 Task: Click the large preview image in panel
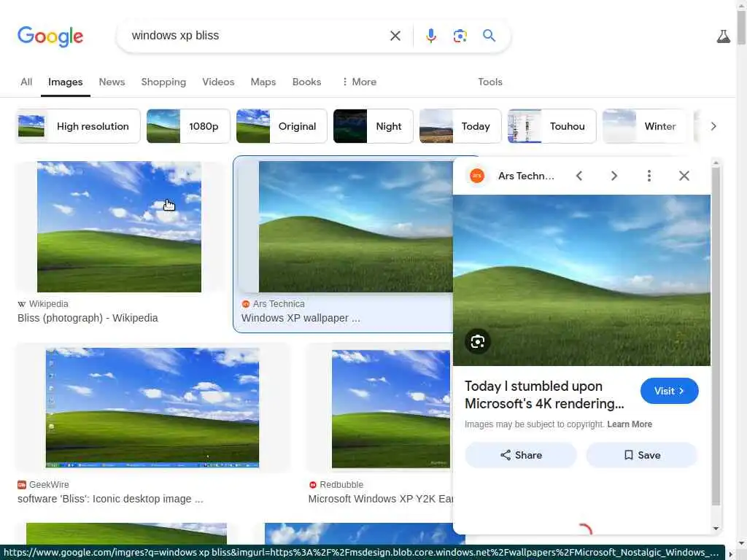pyautogui.click(x=581, y=281)
